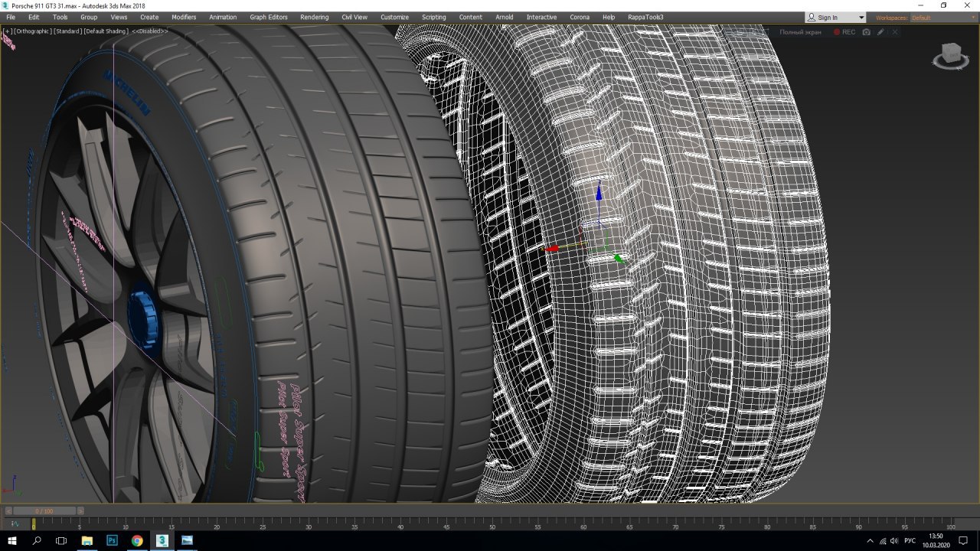Open the Group menu
Screen dimensions: 980x551
click(89, 17)
